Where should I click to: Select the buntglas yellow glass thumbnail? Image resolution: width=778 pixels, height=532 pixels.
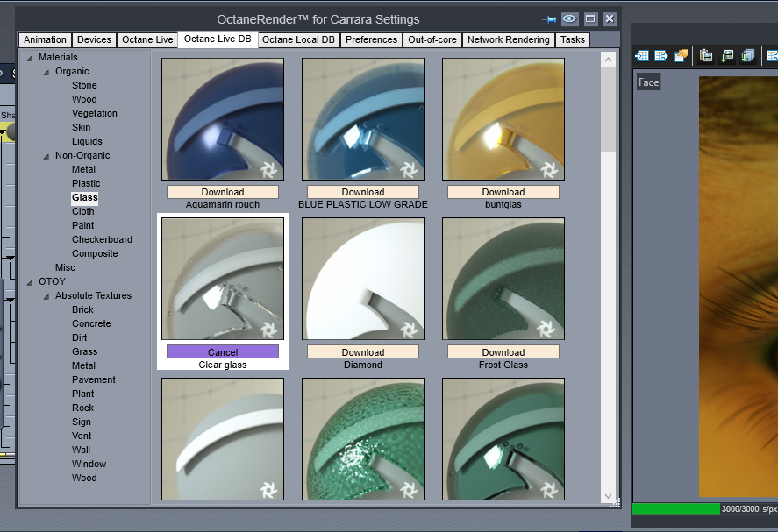(503, 119)
